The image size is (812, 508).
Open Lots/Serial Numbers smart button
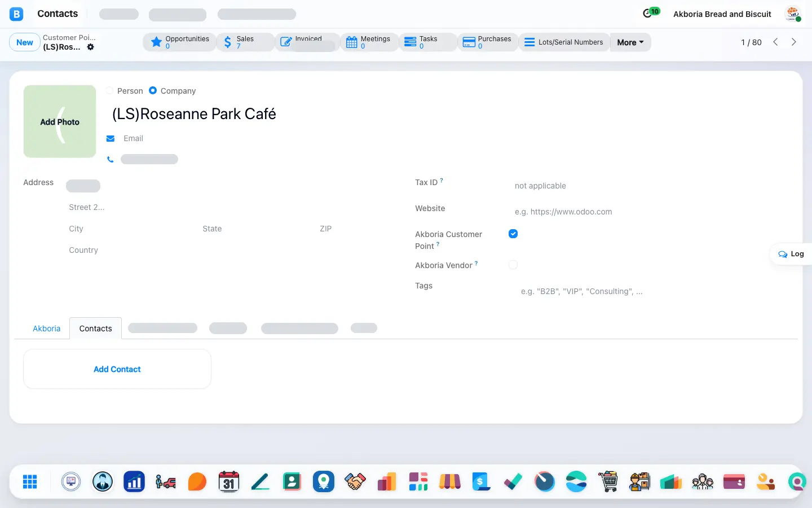564,42
